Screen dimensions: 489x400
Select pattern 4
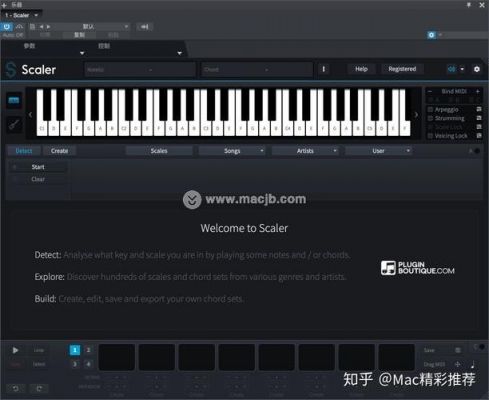(x=88, y=364)
